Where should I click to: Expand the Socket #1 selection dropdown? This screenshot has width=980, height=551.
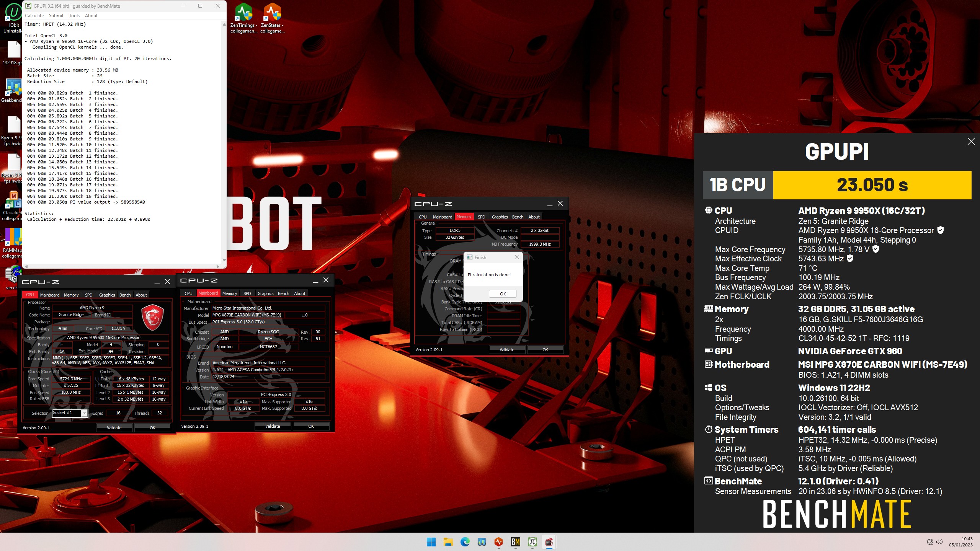pos(84,413)
